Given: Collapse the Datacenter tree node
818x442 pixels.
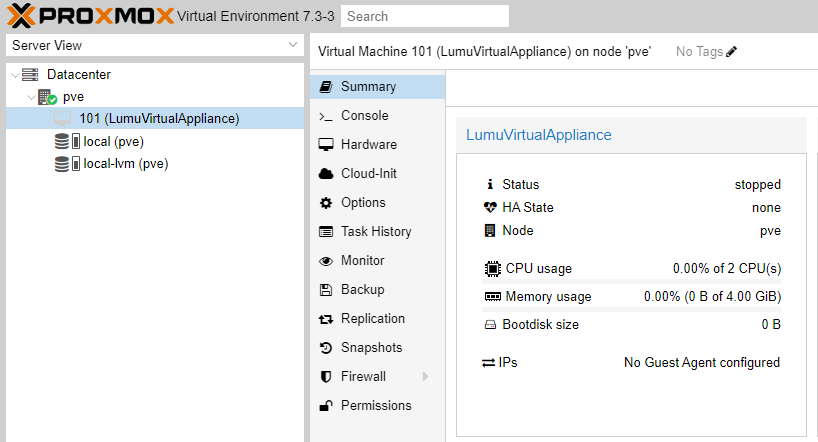Looking at the screenshot, I should [13, 75].
